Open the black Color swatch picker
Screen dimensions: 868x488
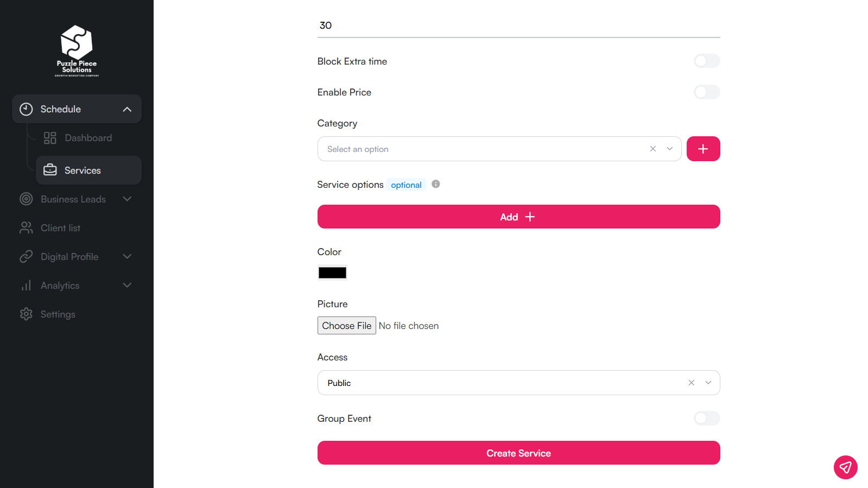(332, 272)
